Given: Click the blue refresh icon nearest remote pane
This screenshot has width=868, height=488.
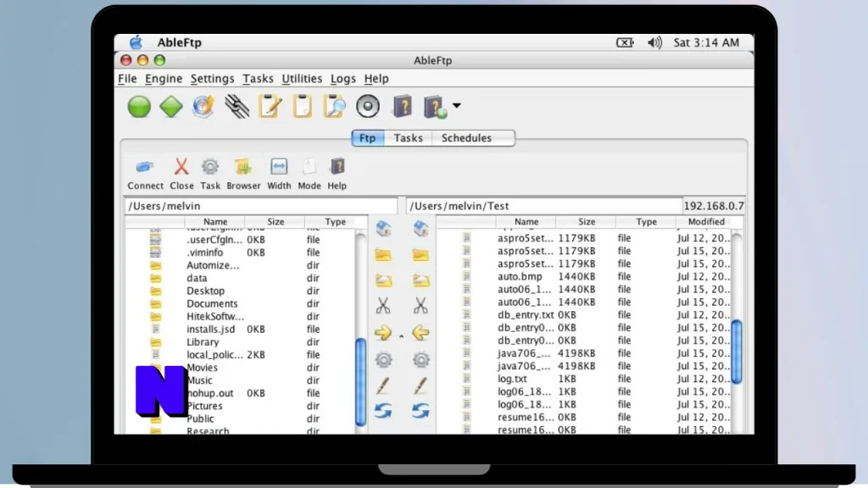Looking at the screenshot, I should coord(420,411).
